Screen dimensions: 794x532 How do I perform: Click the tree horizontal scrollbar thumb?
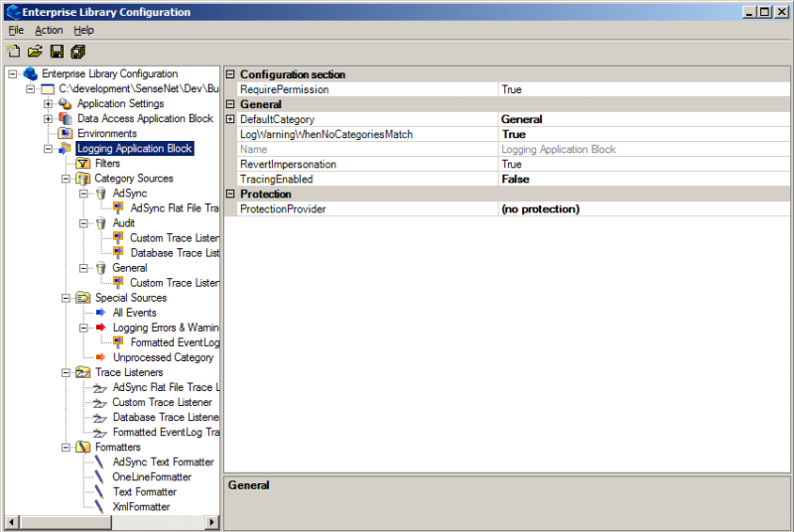(66, 522)
